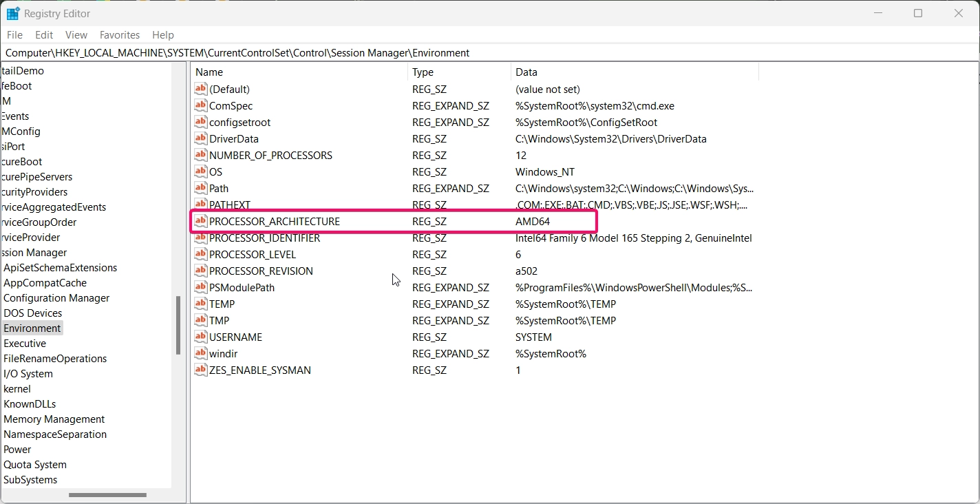Select the ServiceGroupOrder key
980x504 pixels.
(38, 222)
